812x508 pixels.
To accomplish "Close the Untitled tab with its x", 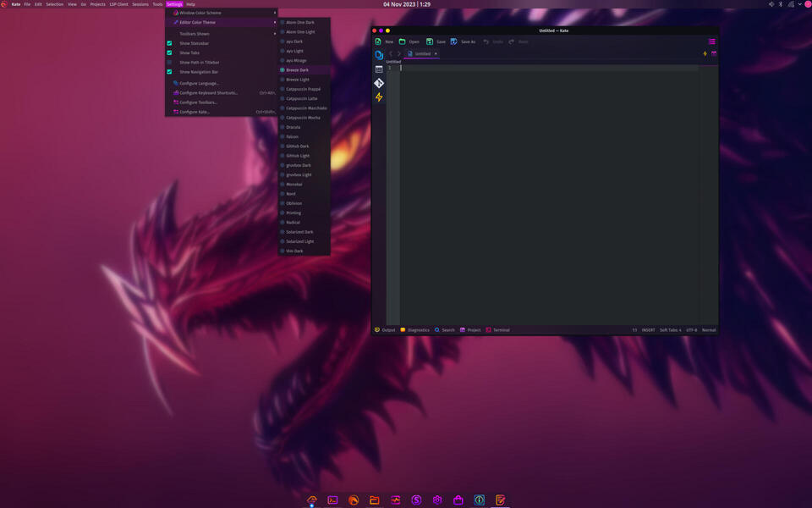I will [x=436, y=54].
